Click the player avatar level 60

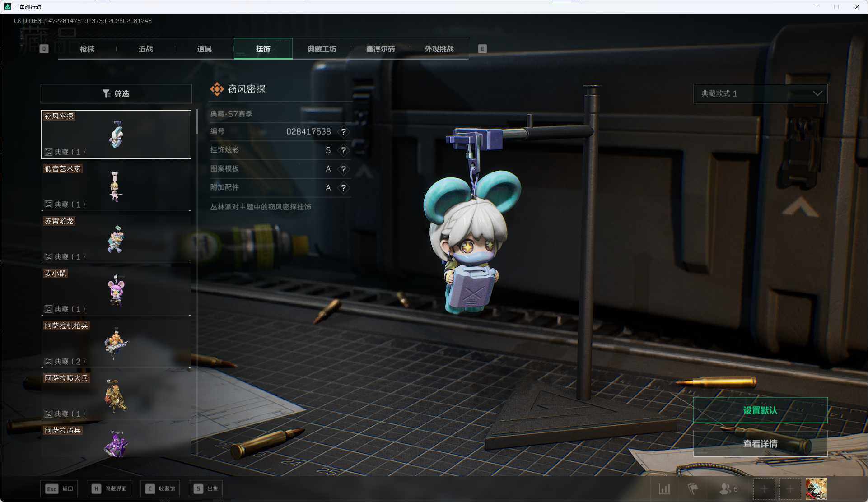click(816, 489)
